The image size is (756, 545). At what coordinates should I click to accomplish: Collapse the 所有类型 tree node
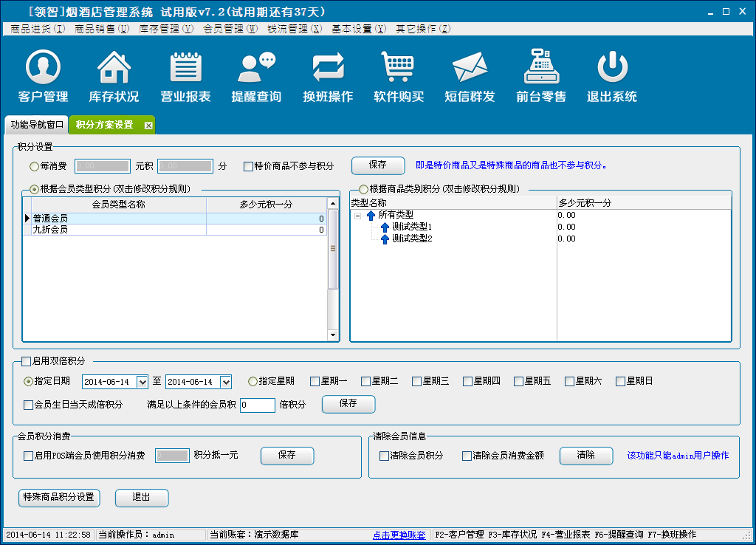(x=357, y=216)
